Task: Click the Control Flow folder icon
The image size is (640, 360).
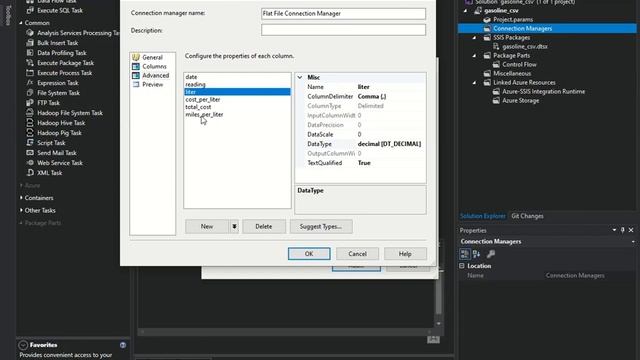Action: 496,64
